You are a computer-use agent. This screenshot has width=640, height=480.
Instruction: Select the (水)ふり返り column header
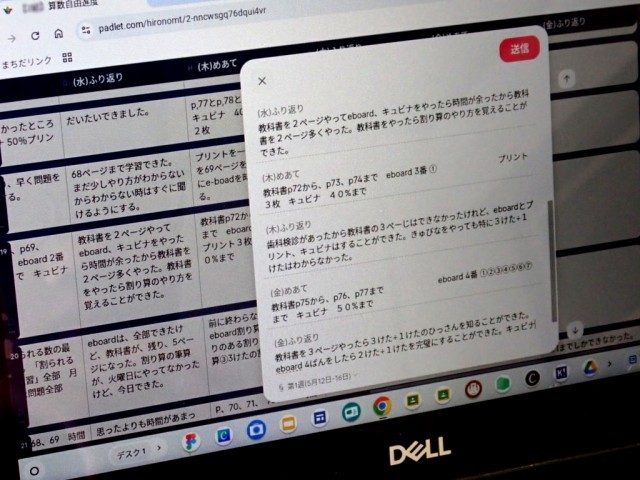(98, 79)
